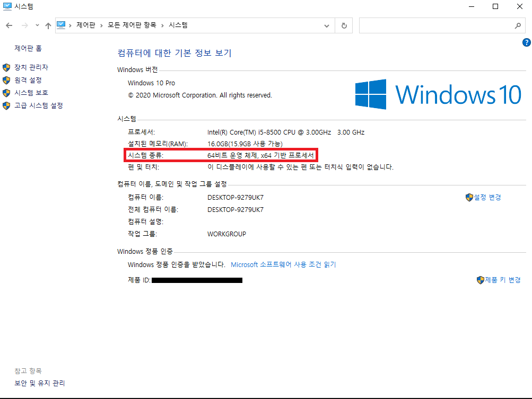Image resolution: width=532 pixels, height=399 pixels.
Task: Select 제어판 breadcrumb in address bar
Action: point(86,25)
